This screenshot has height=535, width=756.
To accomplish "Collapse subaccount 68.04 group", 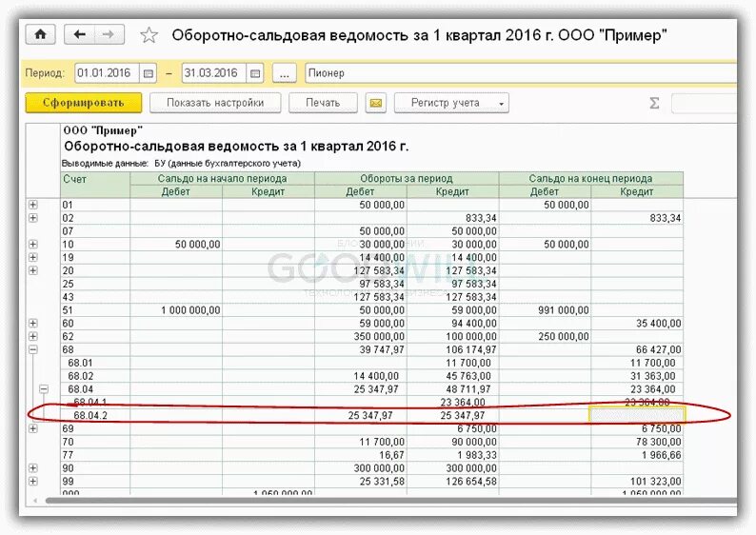I will click(44, 389).
